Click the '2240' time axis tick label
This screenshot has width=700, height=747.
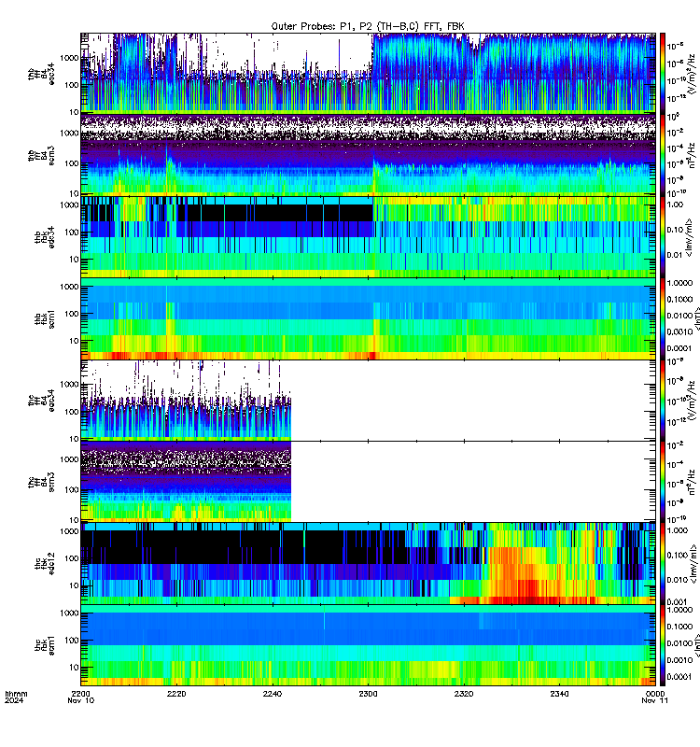tap(273, 694)
